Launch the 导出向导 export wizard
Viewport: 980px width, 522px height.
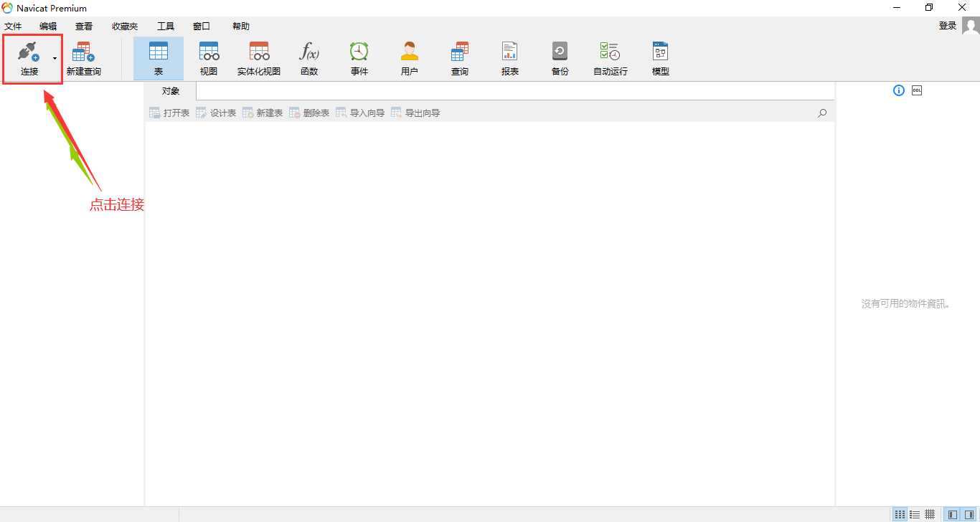pyautogui.click(x=415, y=113)
